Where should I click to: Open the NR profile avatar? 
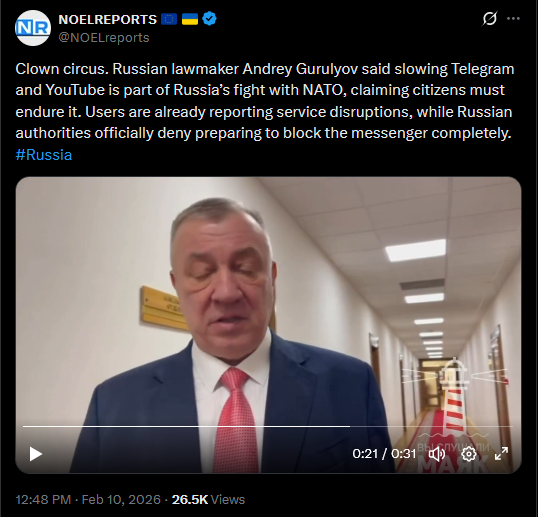tap(33, 28)
